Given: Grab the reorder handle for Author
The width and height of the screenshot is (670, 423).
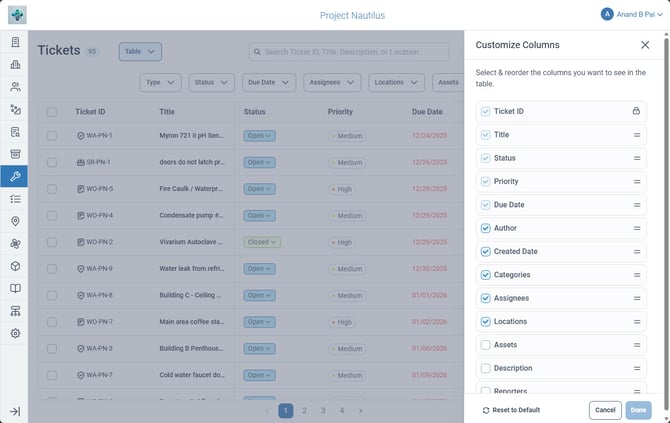Looking at the screenshot, I should [x=637, y=228].
